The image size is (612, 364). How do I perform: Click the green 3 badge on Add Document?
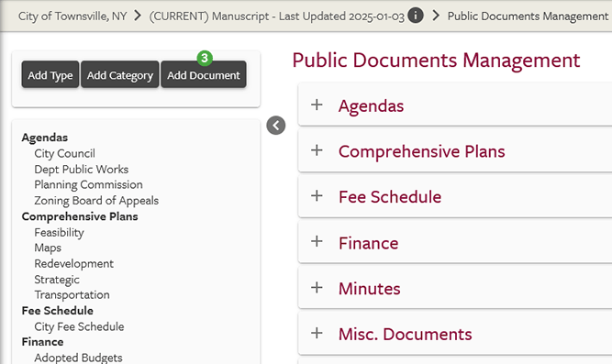[x=205, y=58]
